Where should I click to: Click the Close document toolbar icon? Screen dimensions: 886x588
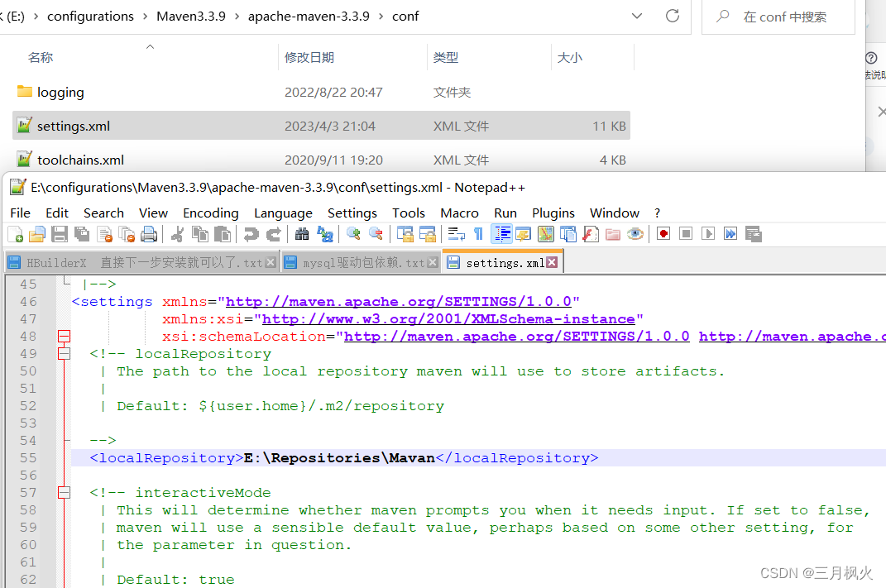pyautogui.click(x=104, y=234)
